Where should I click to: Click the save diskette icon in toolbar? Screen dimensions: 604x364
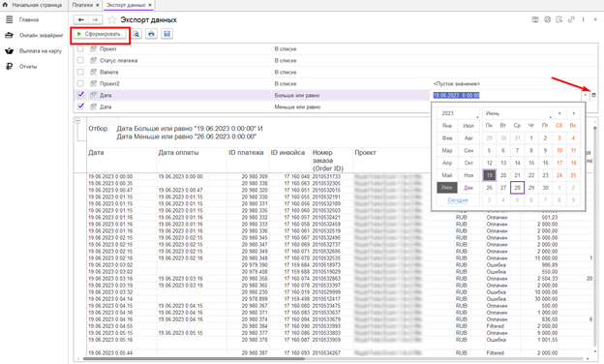pos(166,34)
